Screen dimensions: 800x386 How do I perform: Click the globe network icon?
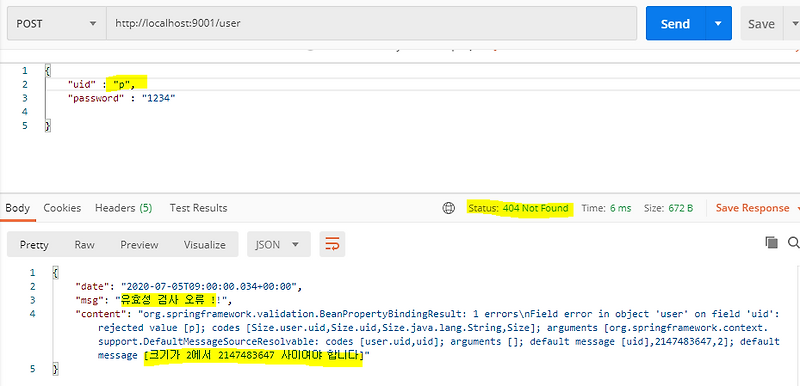click(x=448, y=208)
